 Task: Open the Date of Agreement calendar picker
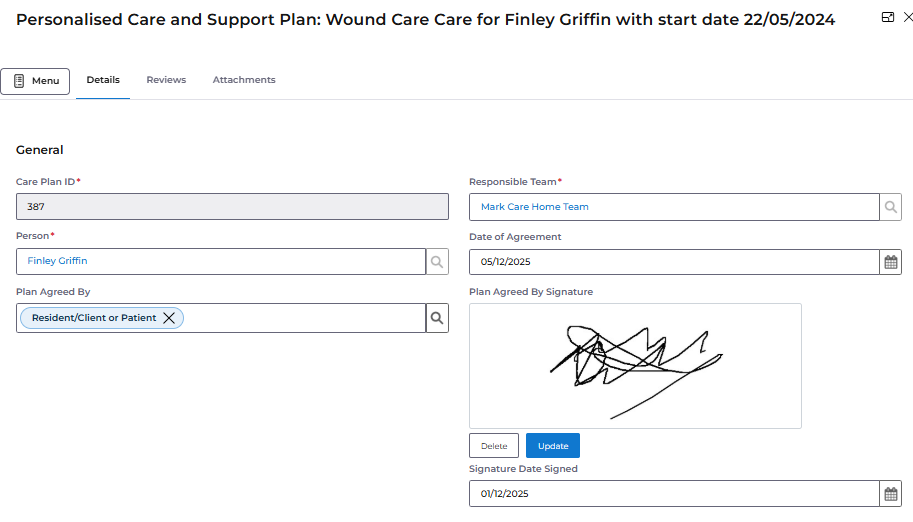pos(890,262)
